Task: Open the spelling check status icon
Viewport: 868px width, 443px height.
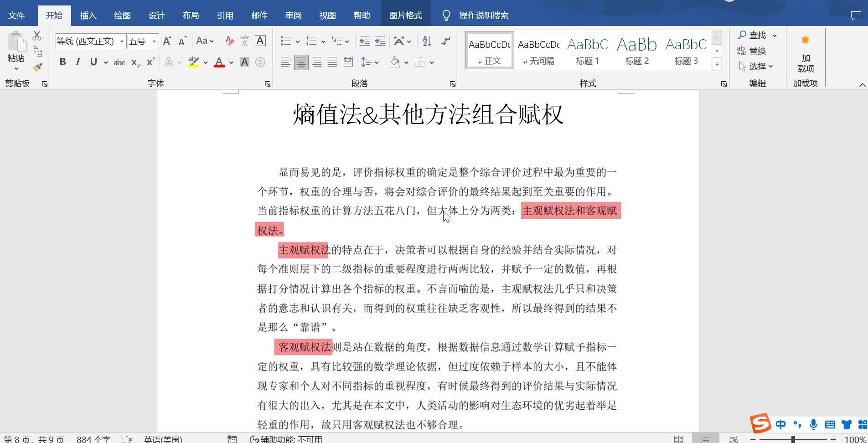Action: (127, 439)
